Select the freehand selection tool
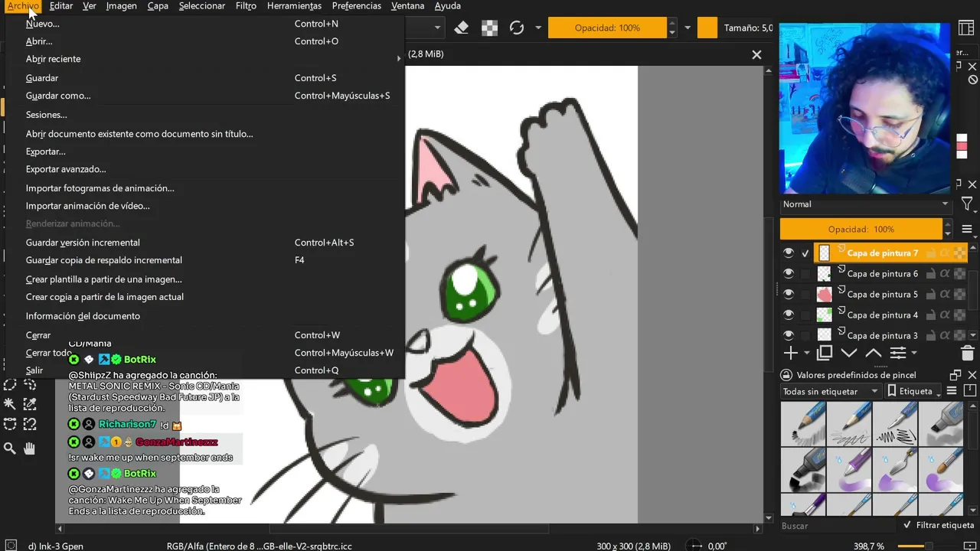The image size is (980, 551). click(x=30, y=385)
